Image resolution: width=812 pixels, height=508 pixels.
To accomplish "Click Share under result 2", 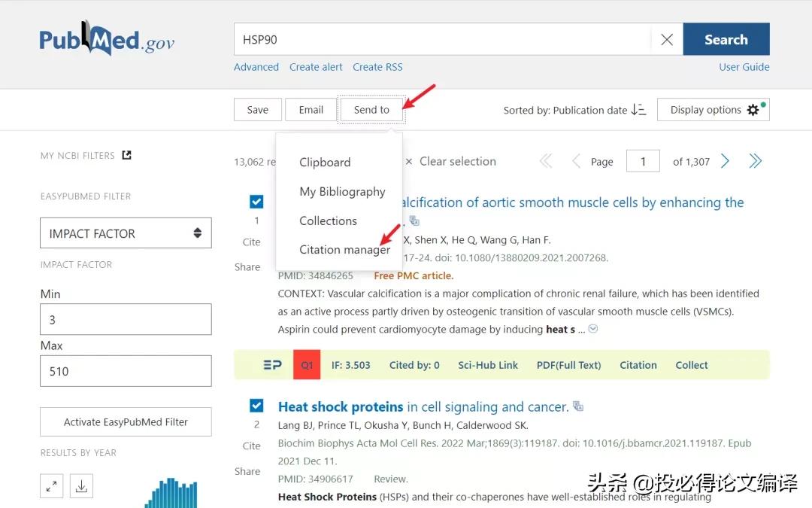I will point(247,471).
